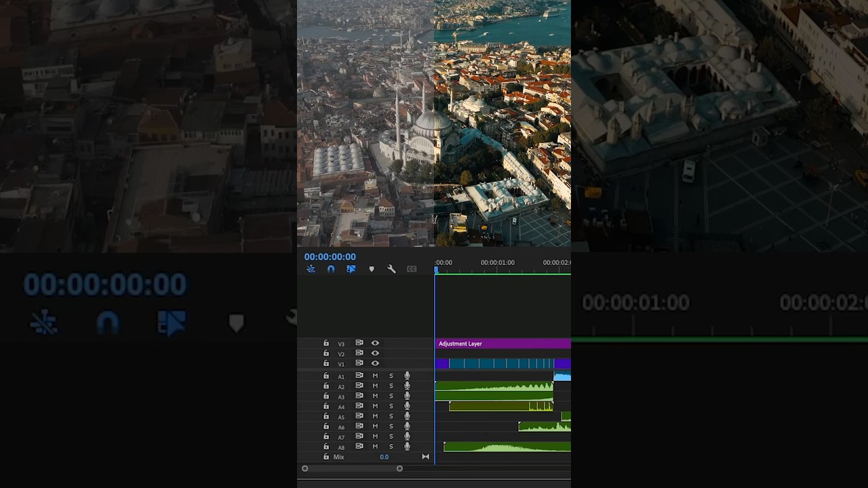The width and height of the screenshot is (868, 488).
Task: Toggle Snap in Timeline magnet icon
Action: point(331,269)
